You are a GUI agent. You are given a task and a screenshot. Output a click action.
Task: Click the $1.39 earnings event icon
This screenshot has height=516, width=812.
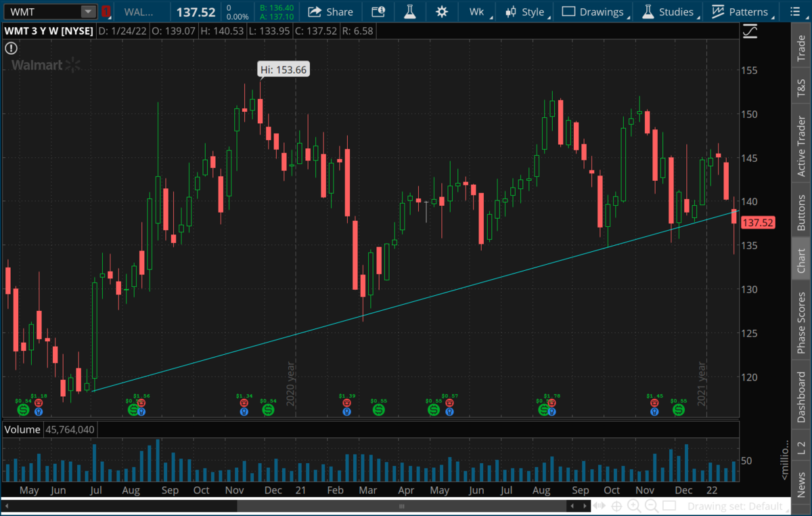[346, 402]
